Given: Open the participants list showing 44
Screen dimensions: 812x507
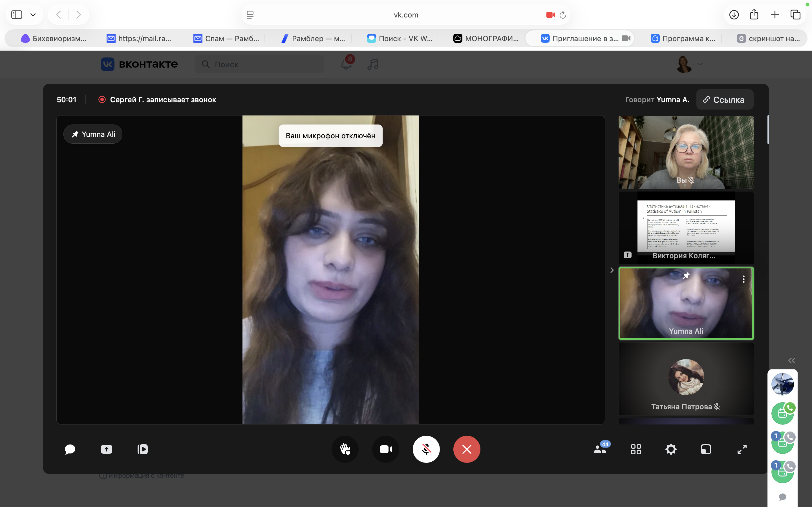Looking at the screenshot, I should 601,449.
